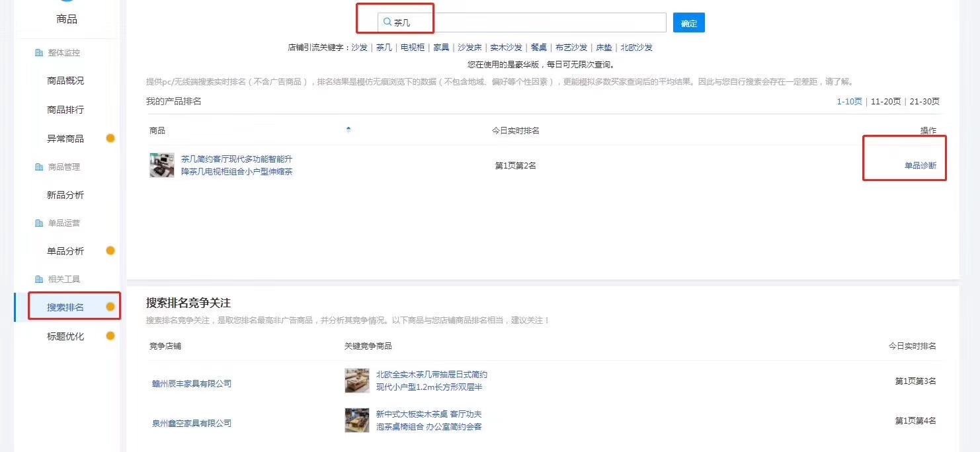This screenshot has width=980, height=452.
Task: Select keyword 电视柜
Action: [x=413, y=48]
